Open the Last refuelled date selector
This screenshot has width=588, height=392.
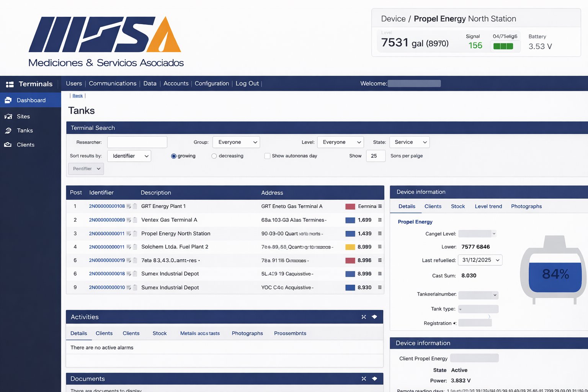[x=480, y=260]
